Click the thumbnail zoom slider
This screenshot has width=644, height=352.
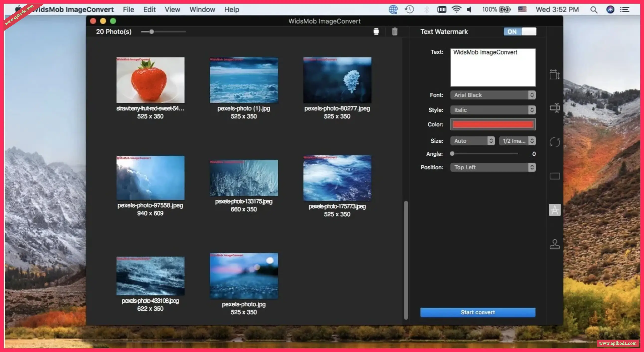163,32
